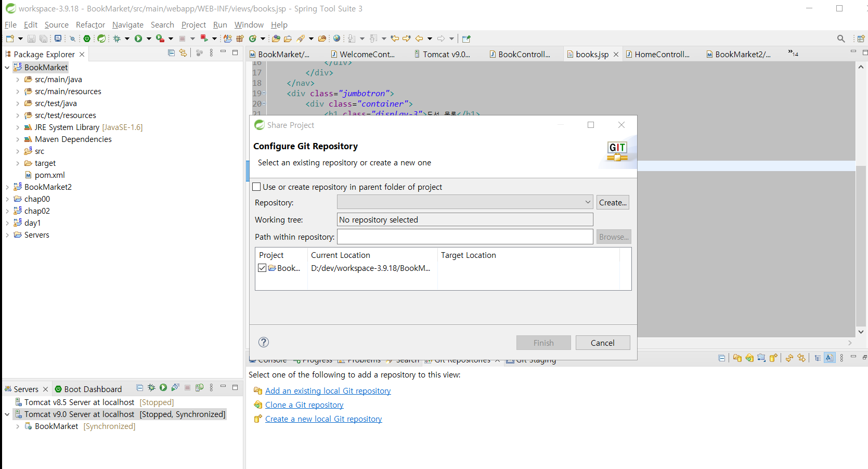Click Cancel in Share Project dialog
The width and height of the screenshot is (868, 469).
coord(602,343)
